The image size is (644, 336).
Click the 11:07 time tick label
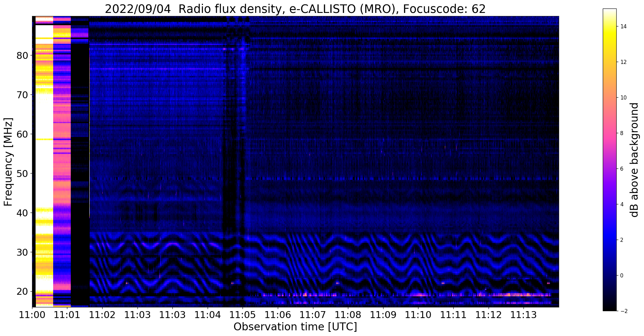click(313, 315)
